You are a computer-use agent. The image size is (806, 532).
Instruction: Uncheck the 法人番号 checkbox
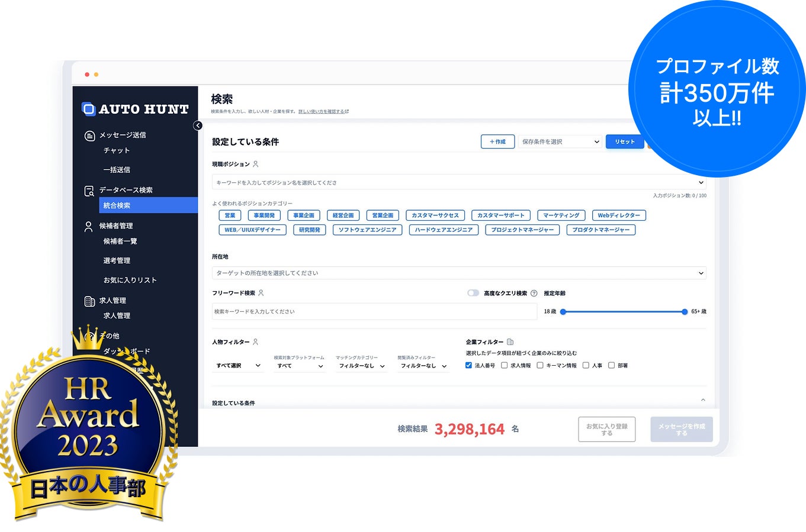pyautogui.click(x=468, y=365)
